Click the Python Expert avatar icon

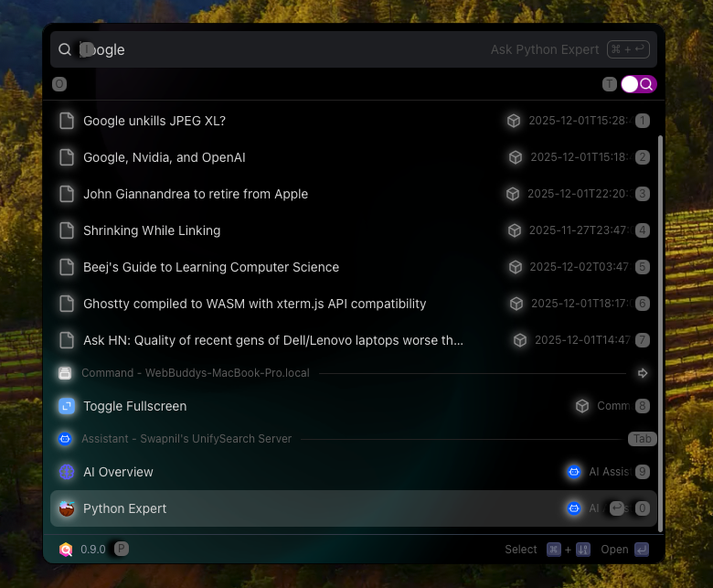(67, 508)
